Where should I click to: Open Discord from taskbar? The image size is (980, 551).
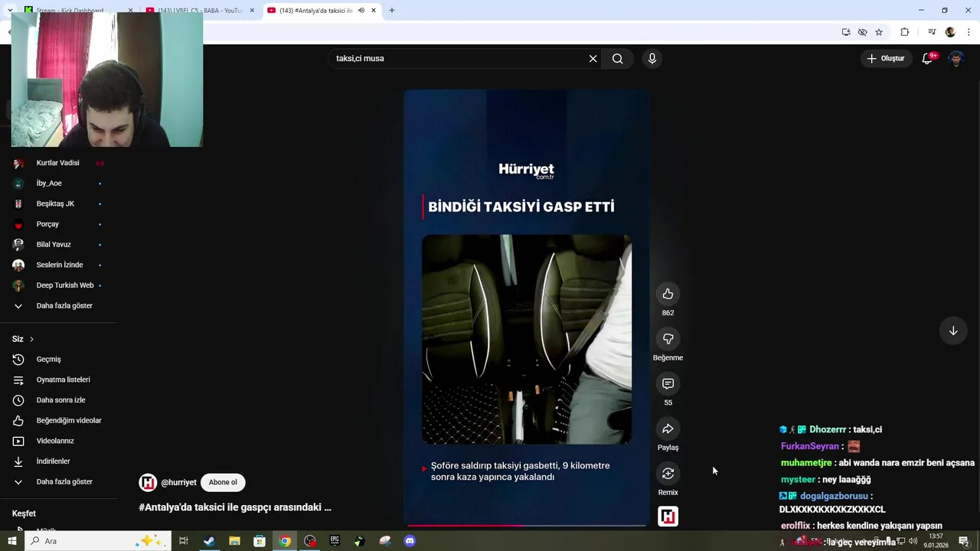pyautogui.click(x=410, y=541)
